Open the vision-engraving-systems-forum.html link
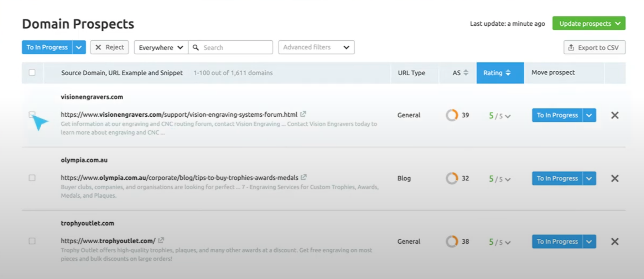The width and height of the screenshot is (644, 279). 179,115
